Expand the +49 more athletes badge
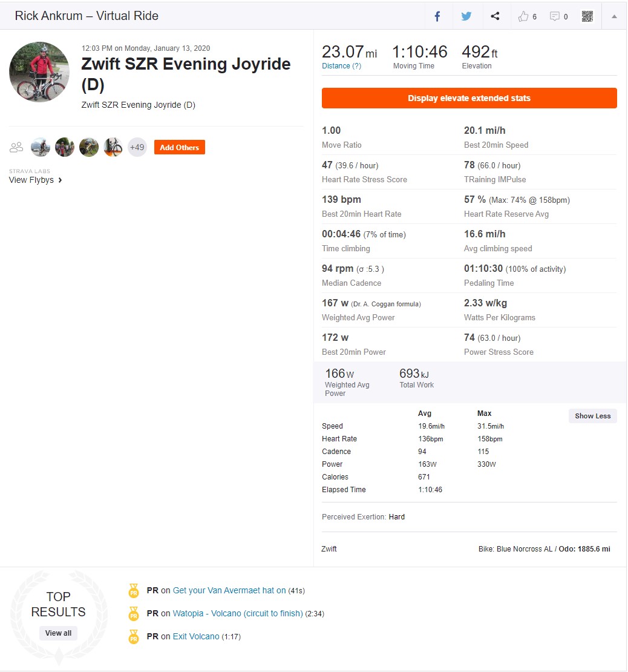Image resolution: width=628 pixels, height=672 pixels. pos(137,148)
